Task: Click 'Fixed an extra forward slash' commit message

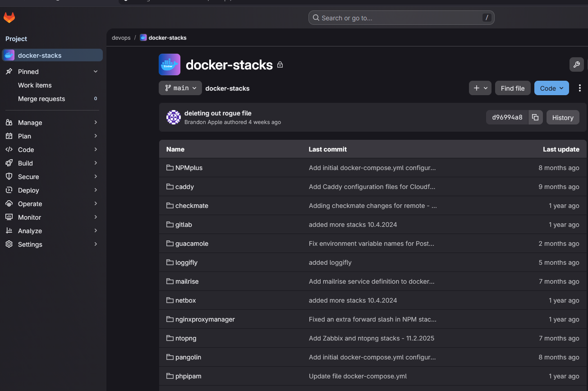Action: tap(372, 319)
